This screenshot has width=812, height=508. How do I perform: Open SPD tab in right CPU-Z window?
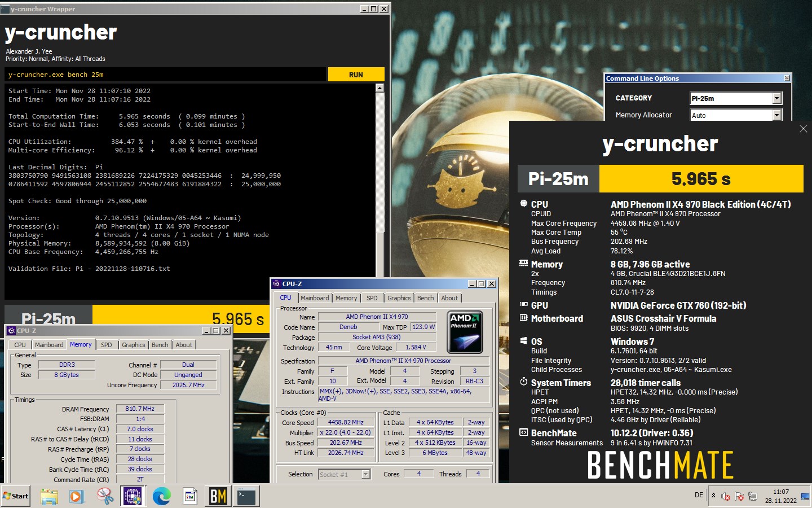coord(372,298)
